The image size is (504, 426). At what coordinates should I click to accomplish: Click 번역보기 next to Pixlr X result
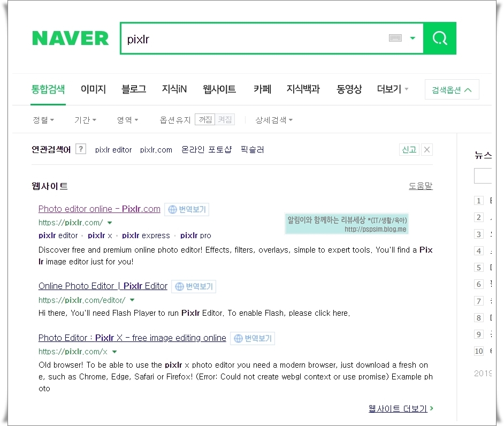(x=253, y=338)
